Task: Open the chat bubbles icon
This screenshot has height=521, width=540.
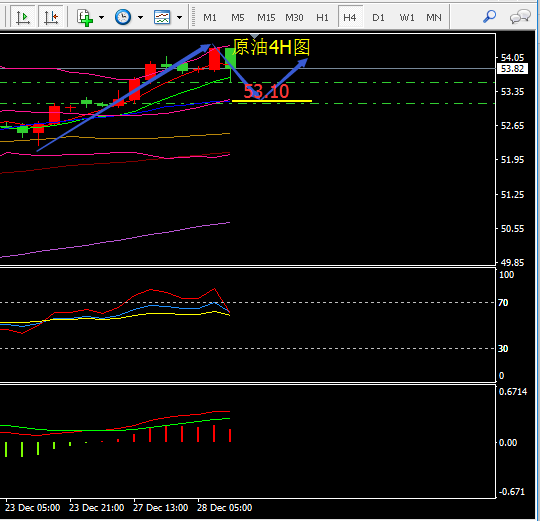Action: [520, 17]
